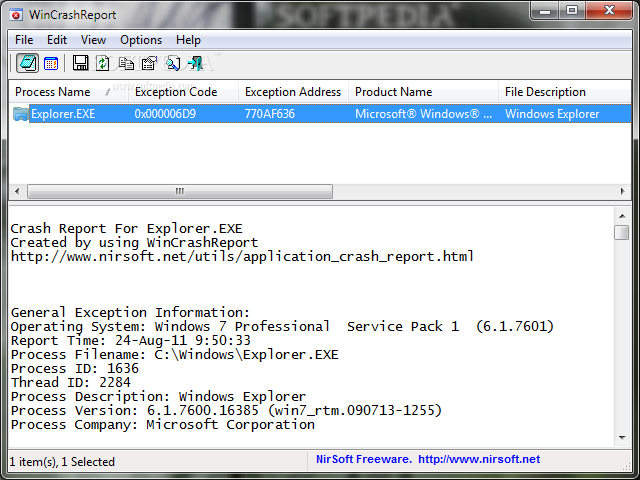Close the WinCrashReport window
The height and width of the screenshot is (480, 640).
click(609, 11)
